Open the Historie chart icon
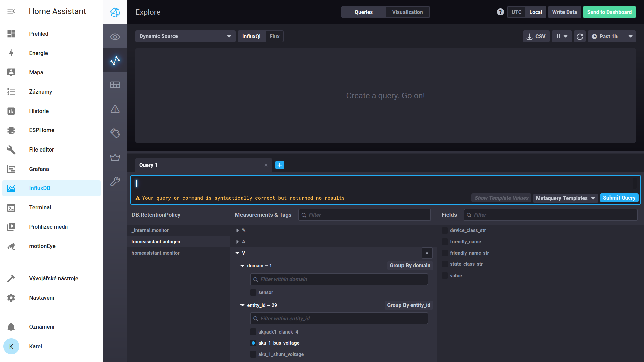The width and height of the screenshot is (644, 362). 11,111
